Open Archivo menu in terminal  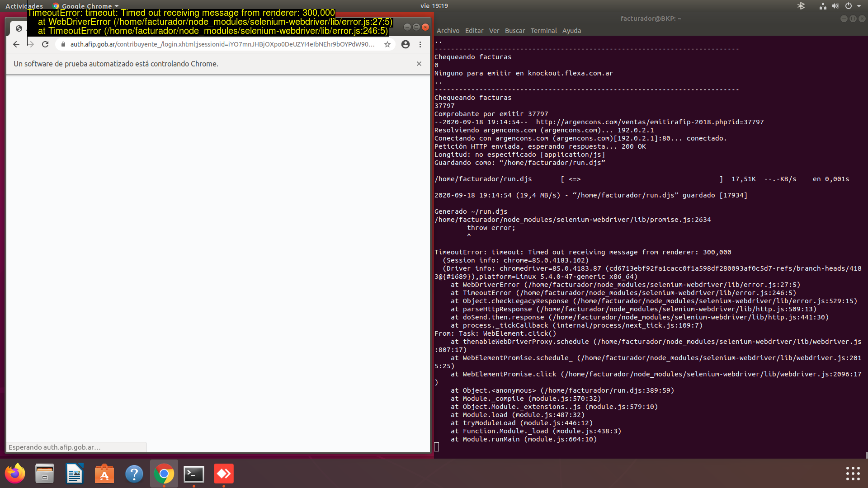448,31
